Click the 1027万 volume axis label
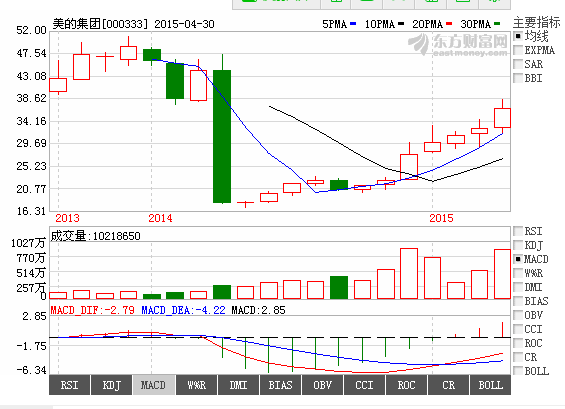This screenshot has height=409, width=565. click(28, 243)
